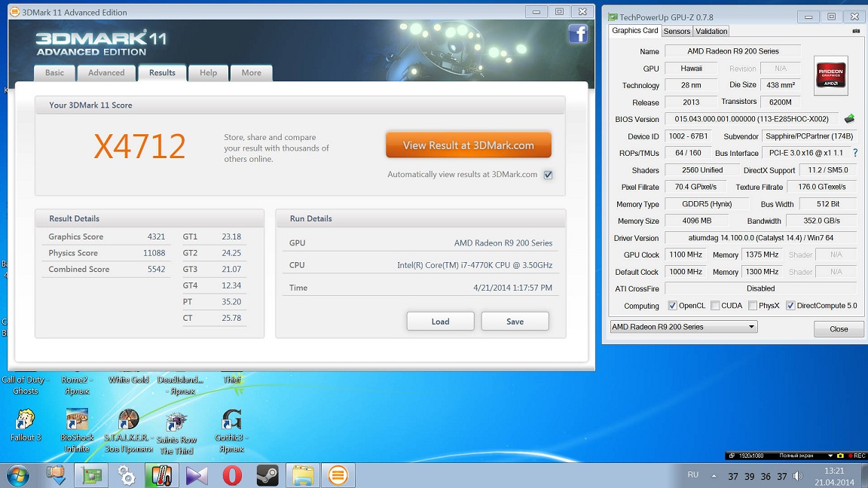The image size is (868, 488).
Task: Select the Graphics Card tab in GPU-Z
Action: point(635,30)
